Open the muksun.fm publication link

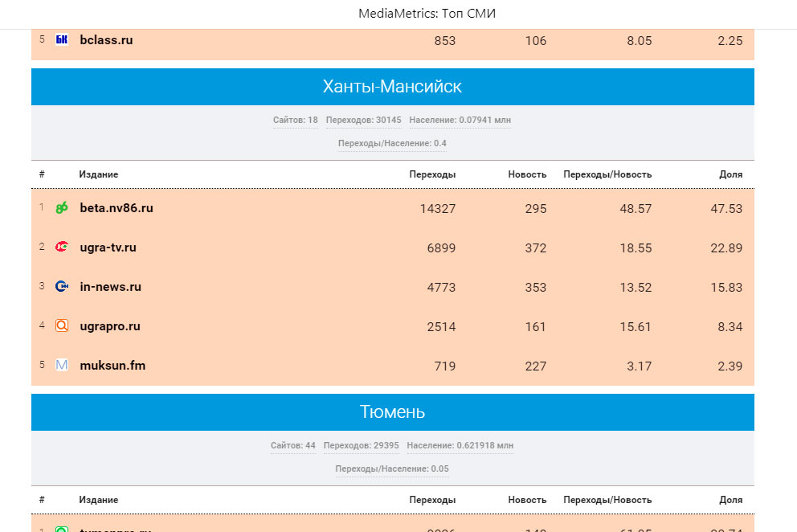click(x=112, y=366)
